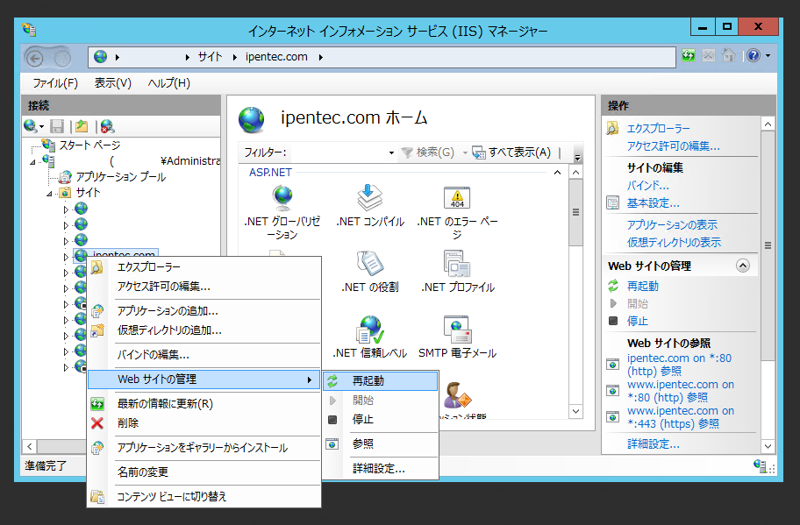Click the back navigation arrow button
Screen dimensions: 800x525
(35, 59)
